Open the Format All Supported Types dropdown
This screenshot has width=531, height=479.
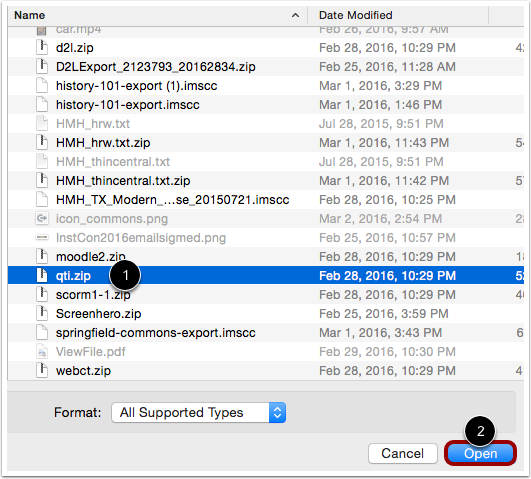click(198, 412)
